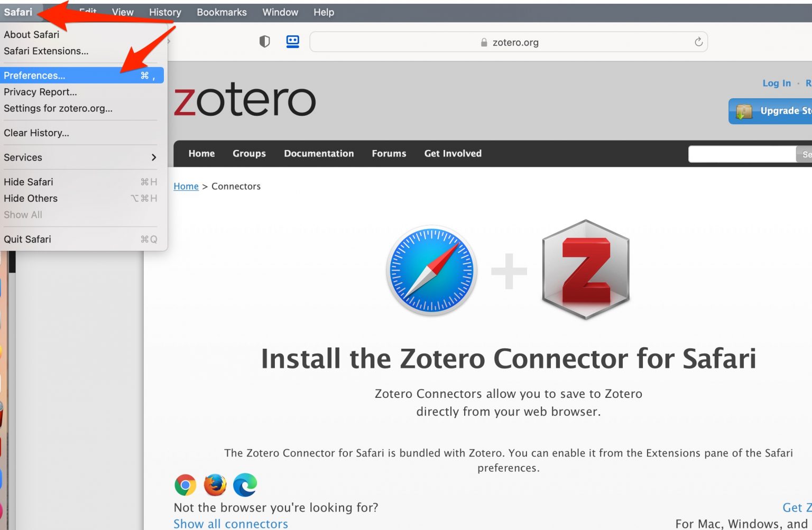Click the privacy shield icon in toolbar

(x=265, y=42)
